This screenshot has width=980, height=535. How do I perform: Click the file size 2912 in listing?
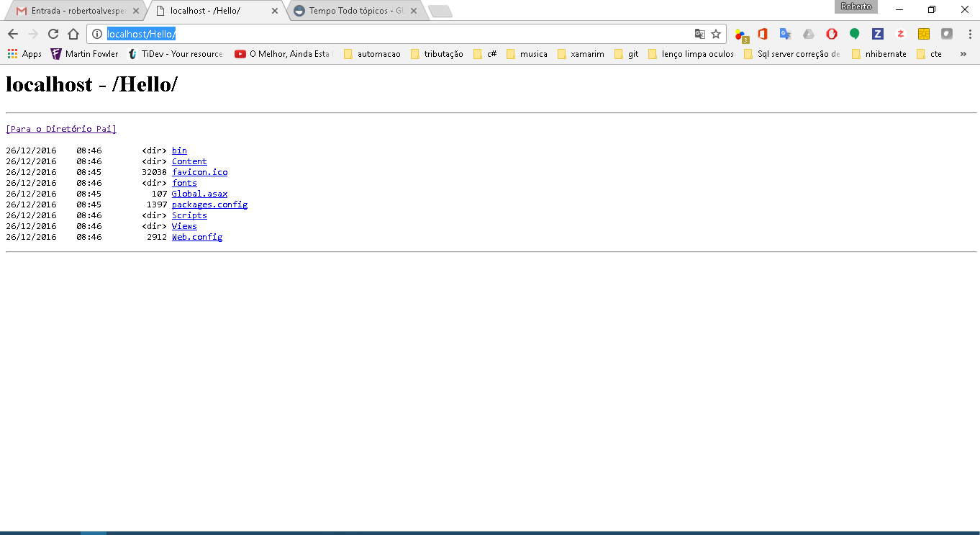pyautogui.click(x=157, y=237)
